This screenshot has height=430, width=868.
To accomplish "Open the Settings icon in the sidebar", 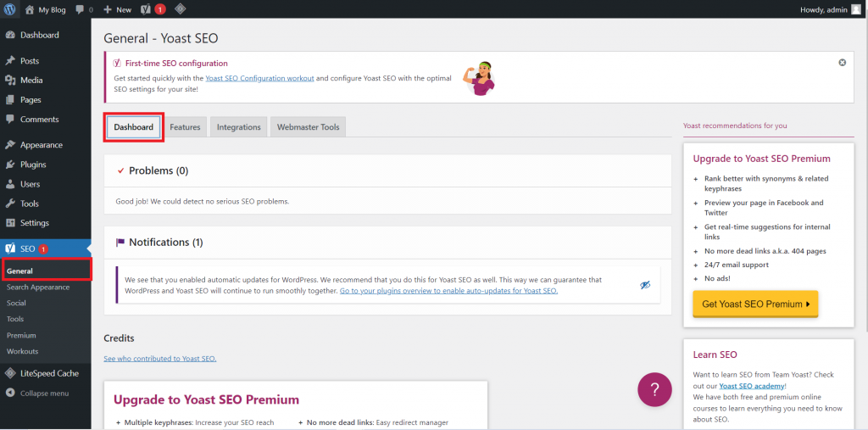I will [10, 223].
